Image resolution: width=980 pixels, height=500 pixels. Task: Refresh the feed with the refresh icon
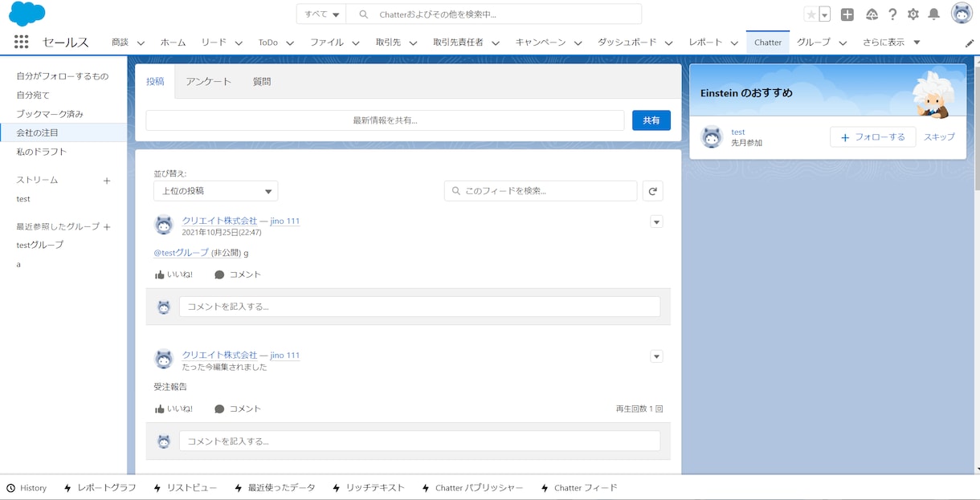(653, 191)
